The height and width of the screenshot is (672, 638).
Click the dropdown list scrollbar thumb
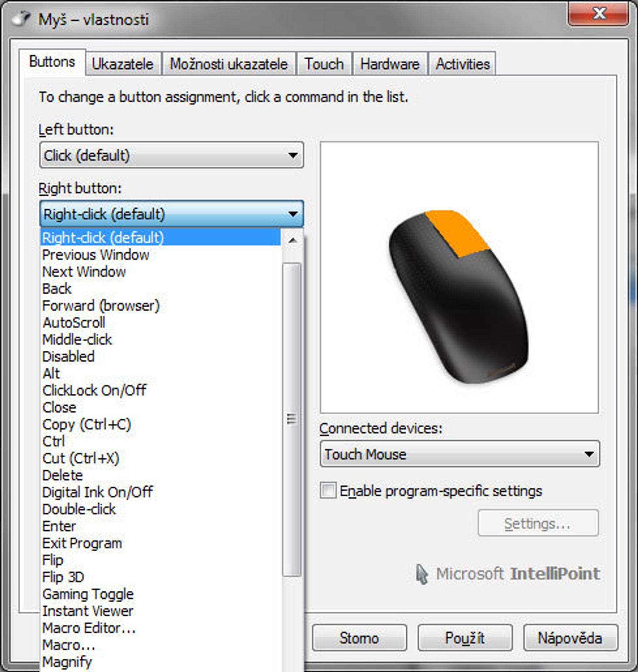292,419
